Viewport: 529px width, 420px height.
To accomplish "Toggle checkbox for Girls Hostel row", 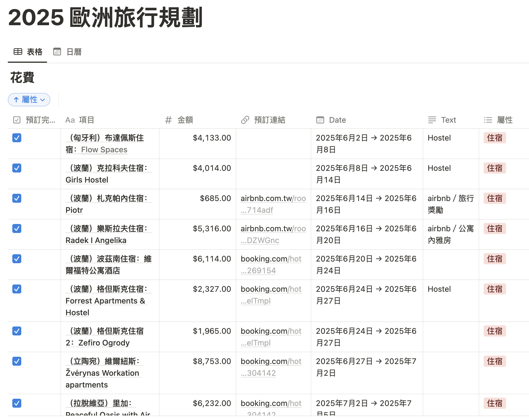I will pos(17,168).
